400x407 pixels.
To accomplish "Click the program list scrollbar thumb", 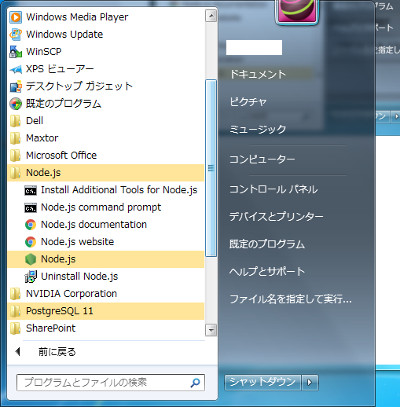I will (x=211, y=168).
